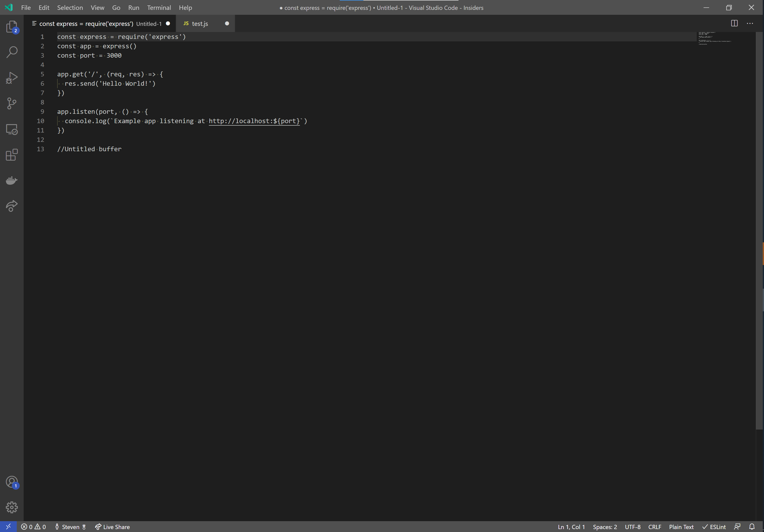Viewport: 764px width, 532px height.
Task: Open the Terminal menu
Action: [159, 7]
